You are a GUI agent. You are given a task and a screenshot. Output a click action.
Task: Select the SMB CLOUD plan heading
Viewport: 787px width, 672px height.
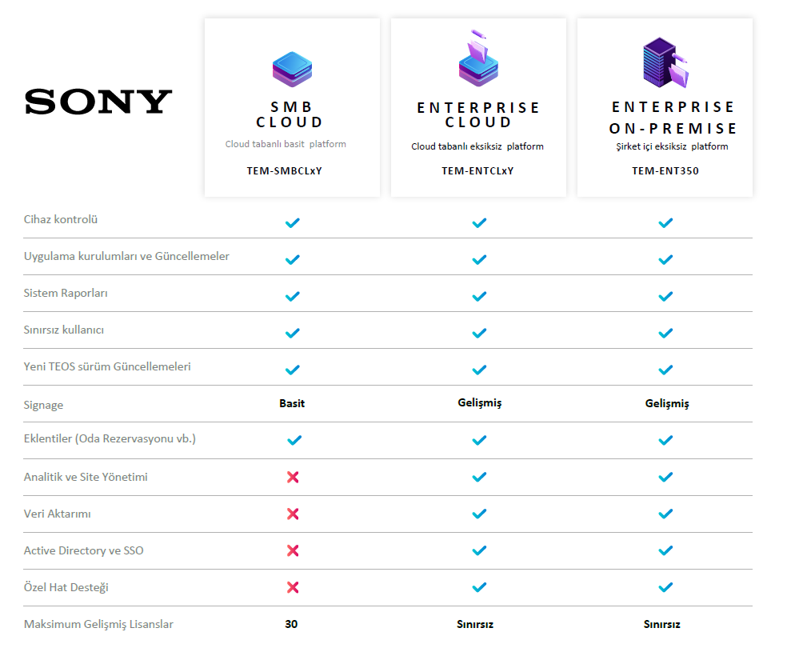290,114
